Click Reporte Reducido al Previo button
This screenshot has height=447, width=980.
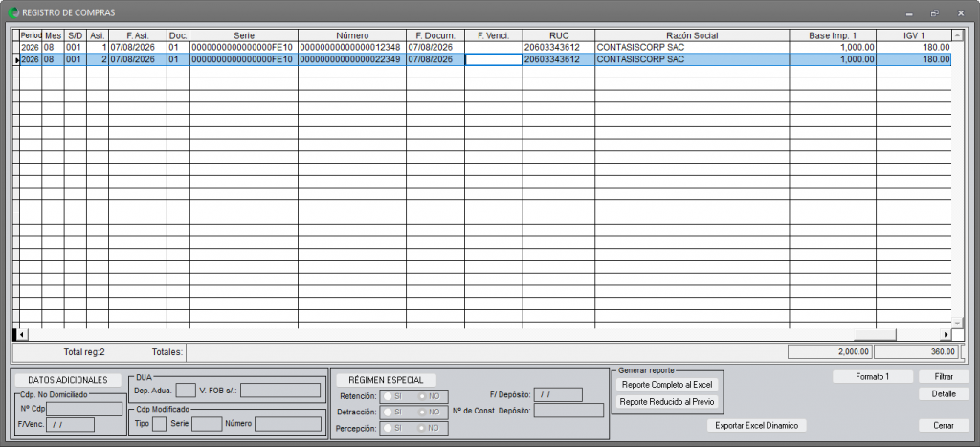click(x=667, y=401)
